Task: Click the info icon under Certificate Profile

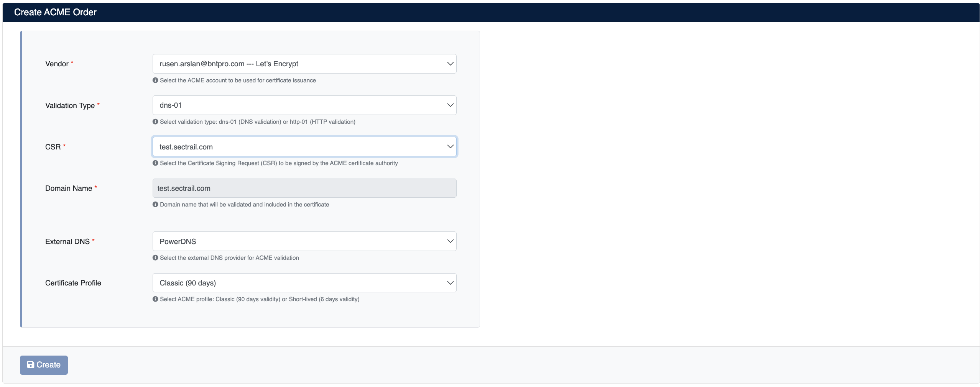Action: click(x=155, y=299)
